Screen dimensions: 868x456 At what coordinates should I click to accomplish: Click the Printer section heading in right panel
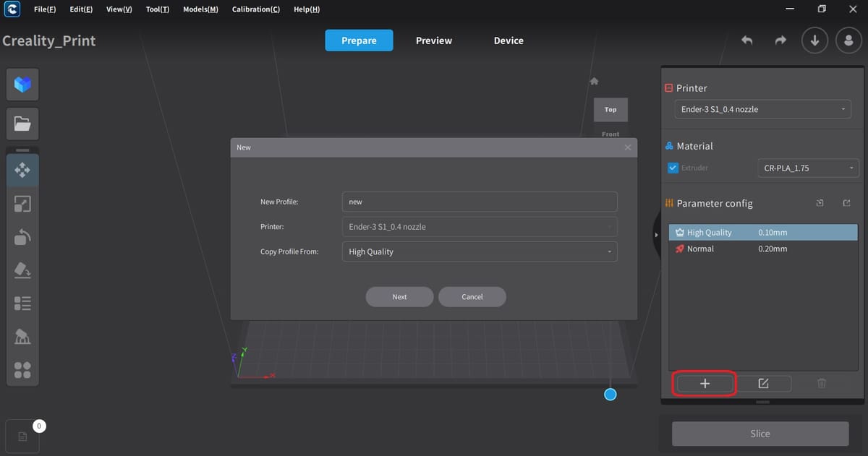pos(692,88)
